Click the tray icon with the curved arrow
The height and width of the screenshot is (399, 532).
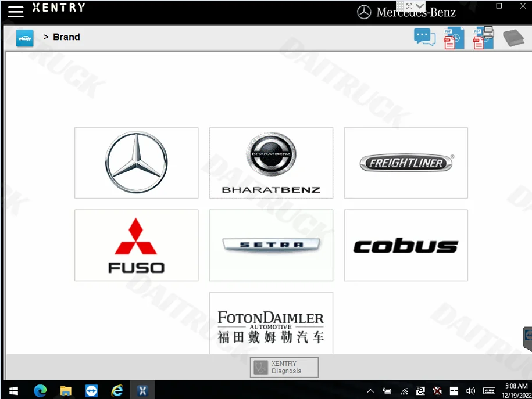click(420, 391)
